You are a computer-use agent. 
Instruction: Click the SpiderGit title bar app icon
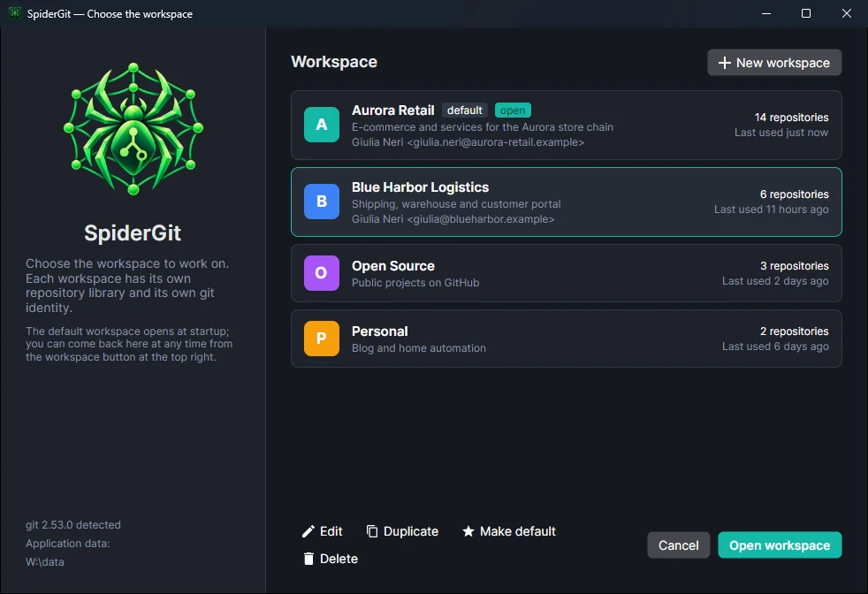(x=14, y=13)
